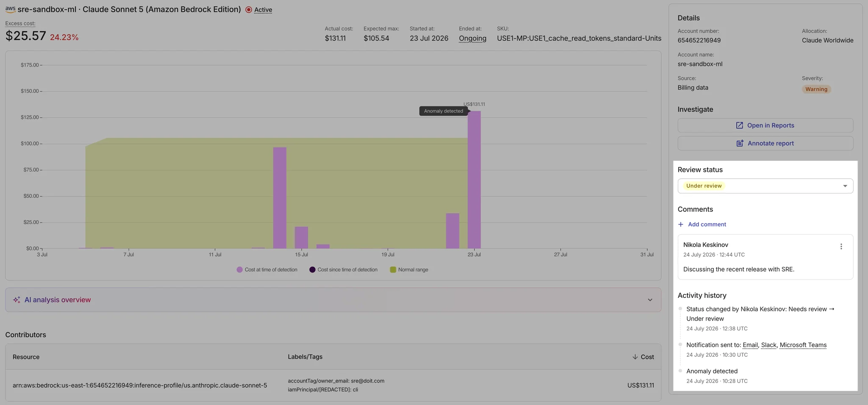Click the accountTag/owner_email tag text
The width and height of the screenshot is (868, 405).
coord(336,381)
